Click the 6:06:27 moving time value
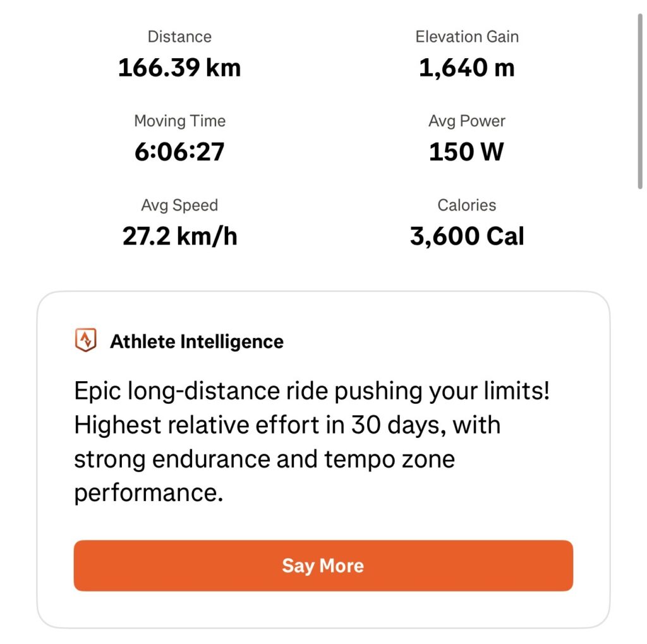The width and height of the screenshot is (647, 644). 179,152
